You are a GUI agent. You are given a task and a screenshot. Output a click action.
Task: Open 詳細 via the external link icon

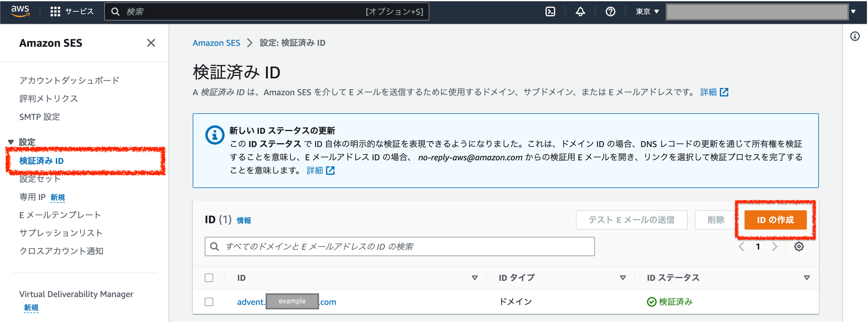(724, 92)
